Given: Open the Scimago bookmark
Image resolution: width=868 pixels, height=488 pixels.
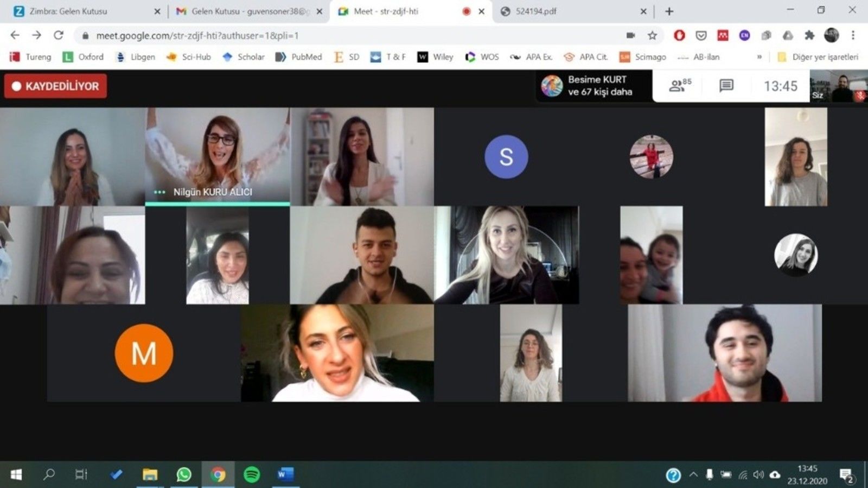Looking at the screenshot, I should click(x=643, y=56).
